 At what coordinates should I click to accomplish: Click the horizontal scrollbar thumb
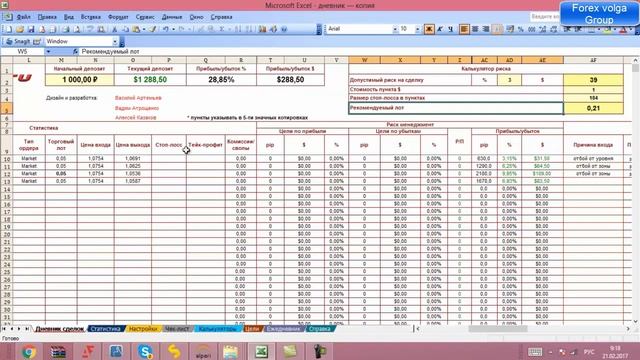click(498, 329)
